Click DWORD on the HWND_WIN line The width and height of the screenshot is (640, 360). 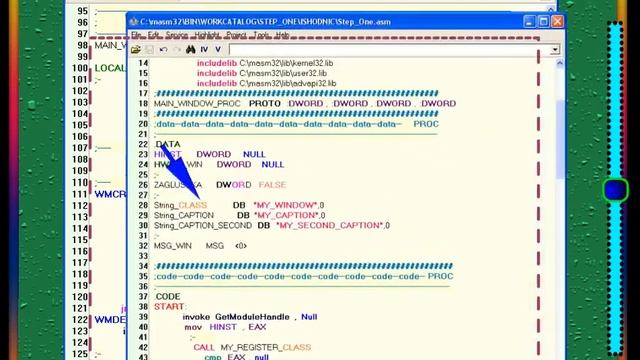tap(233, 164)
